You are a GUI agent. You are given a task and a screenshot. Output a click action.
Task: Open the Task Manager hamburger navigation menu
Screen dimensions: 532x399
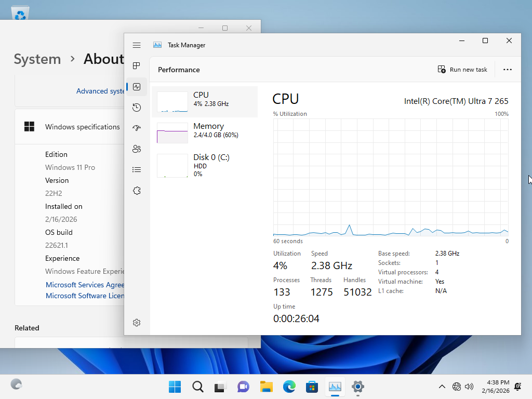click(137, 45)
